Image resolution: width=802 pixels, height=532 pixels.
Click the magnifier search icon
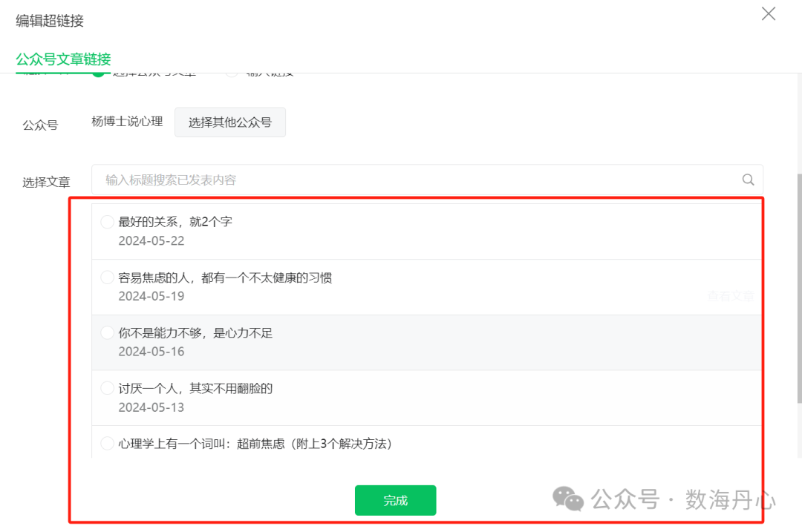(748, 180)
